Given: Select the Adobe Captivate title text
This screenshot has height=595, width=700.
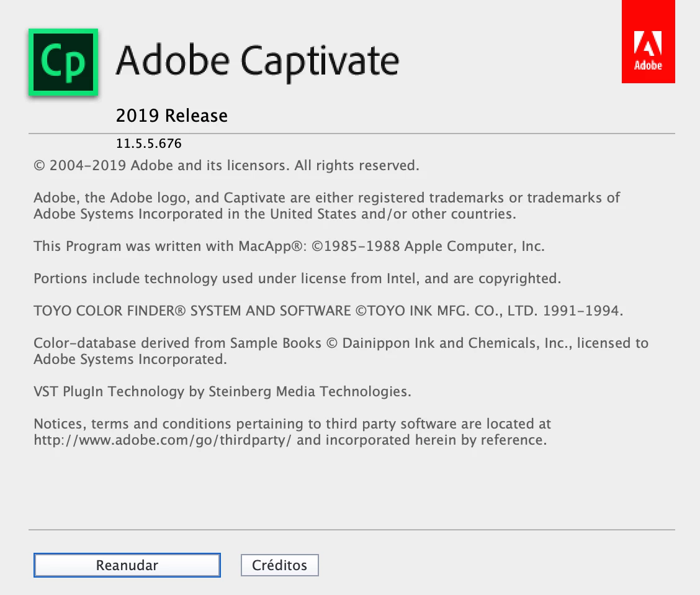Looking at the screenshot, I should 258,61.
